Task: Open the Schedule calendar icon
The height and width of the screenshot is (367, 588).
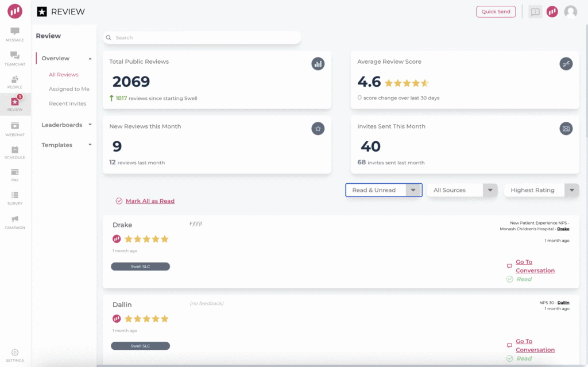Action: (x=15, y=152)
